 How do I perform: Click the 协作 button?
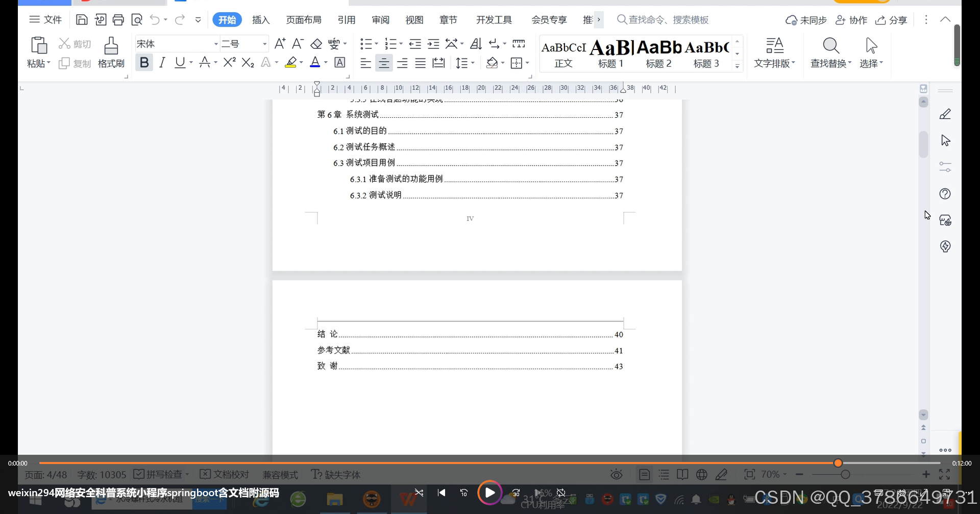[851, 20]
